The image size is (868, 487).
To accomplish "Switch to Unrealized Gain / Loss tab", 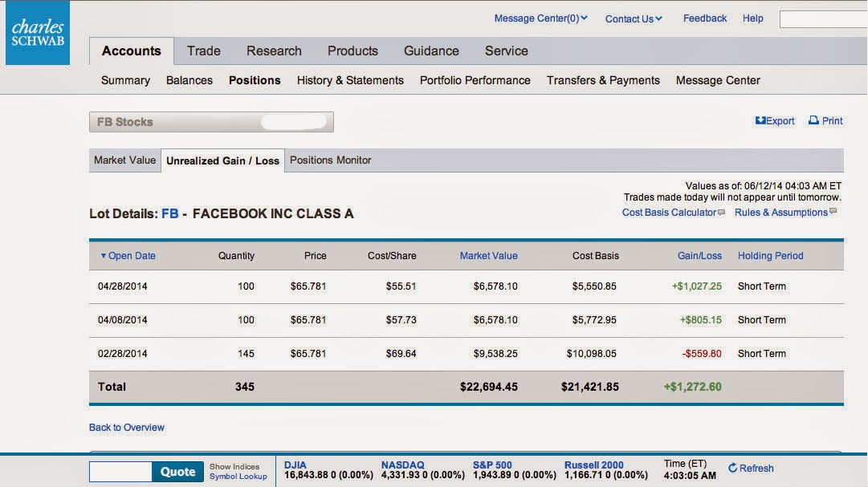I will coord(222,160).
